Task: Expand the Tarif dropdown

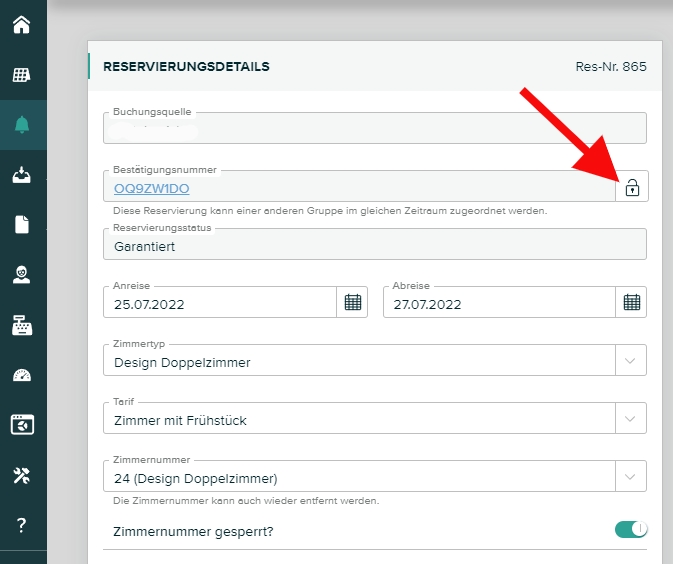Action: pyautogui.click(x=630, y=419)
